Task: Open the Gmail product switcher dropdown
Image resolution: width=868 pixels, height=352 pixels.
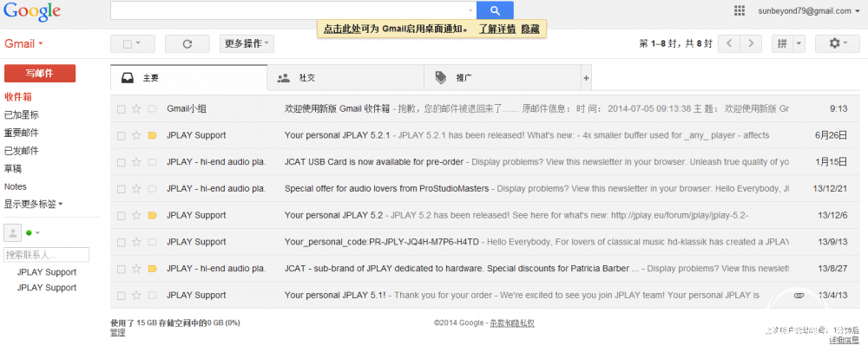Action: pos(23,43)
